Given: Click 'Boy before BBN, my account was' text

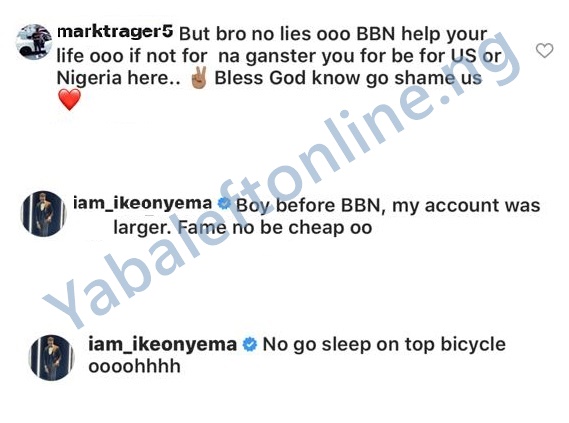Looking at the screenshot, I should (388, 205).
